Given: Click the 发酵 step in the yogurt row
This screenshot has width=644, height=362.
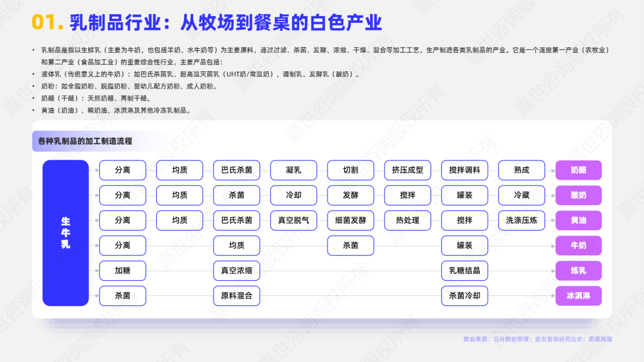Looking at the screenshot, I should click(350, 195).
